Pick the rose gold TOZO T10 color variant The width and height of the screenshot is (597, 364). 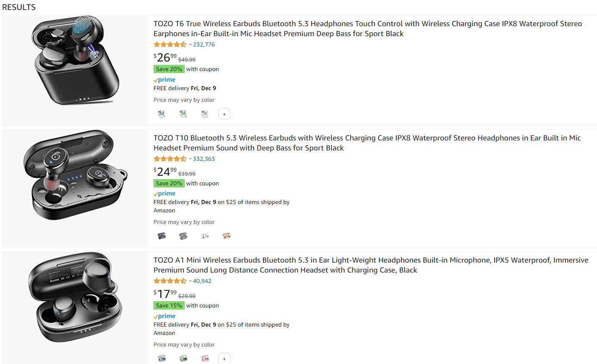point(226,236)
